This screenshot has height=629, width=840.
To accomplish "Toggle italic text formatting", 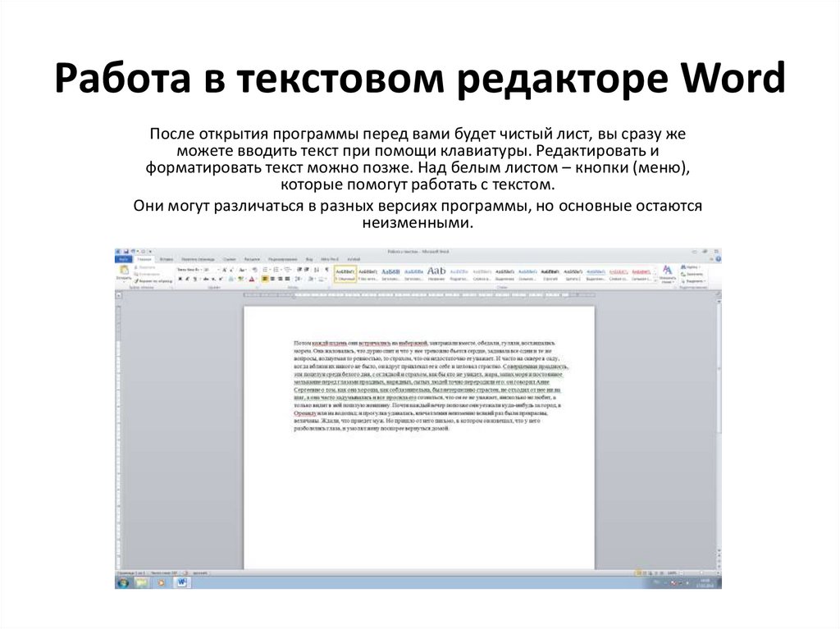I will click(187, 279).
